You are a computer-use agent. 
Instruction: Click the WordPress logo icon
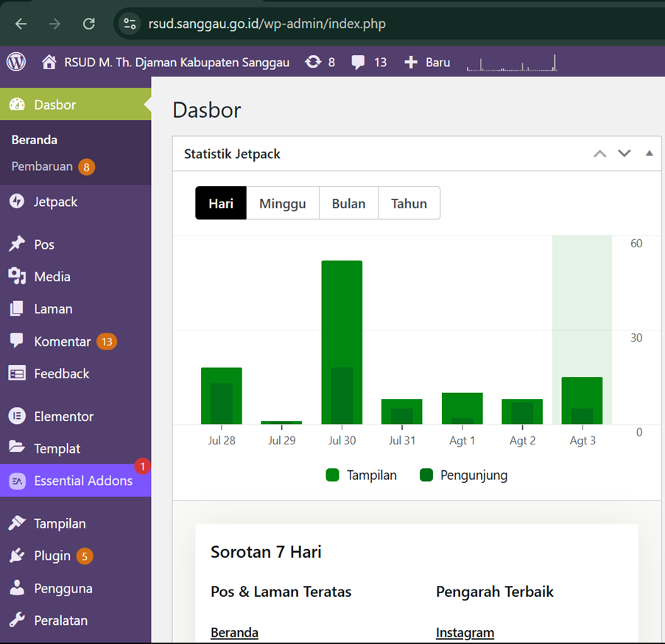coord(16,62)
